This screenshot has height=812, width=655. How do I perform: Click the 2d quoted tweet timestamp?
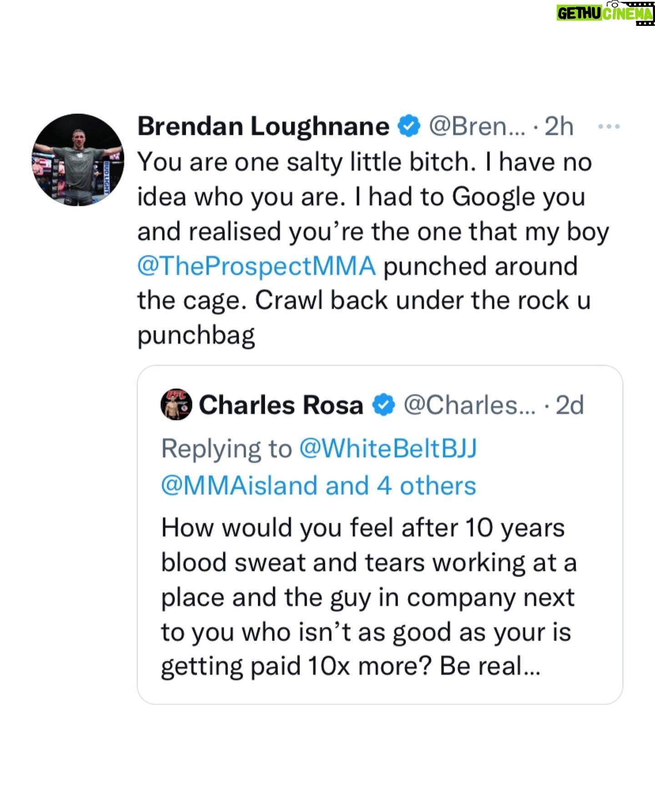click(570, 405)
